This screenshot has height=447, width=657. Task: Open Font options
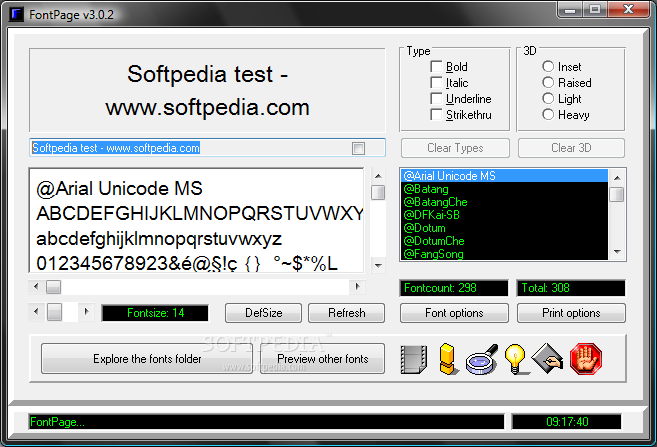[454, 313]
